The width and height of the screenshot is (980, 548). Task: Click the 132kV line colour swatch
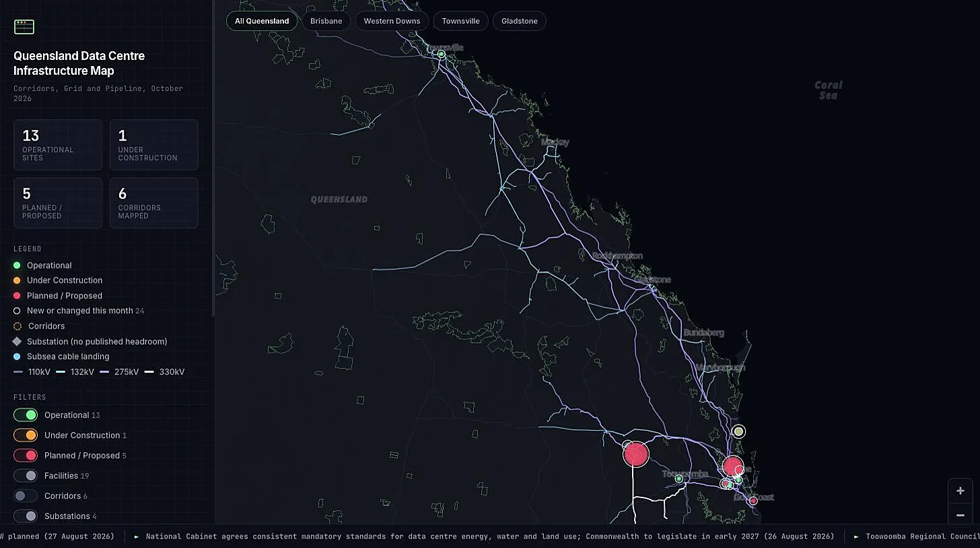pos(61,372)
